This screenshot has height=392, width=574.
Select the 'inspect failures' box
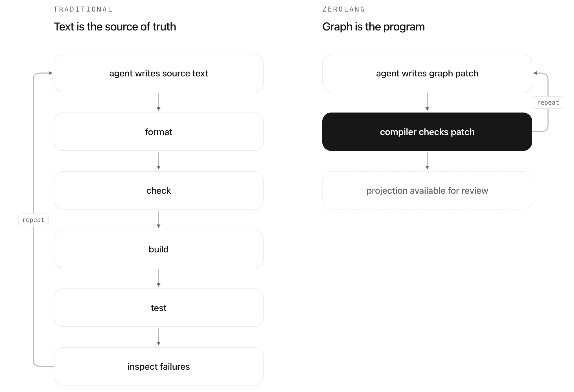pos(159,366)
